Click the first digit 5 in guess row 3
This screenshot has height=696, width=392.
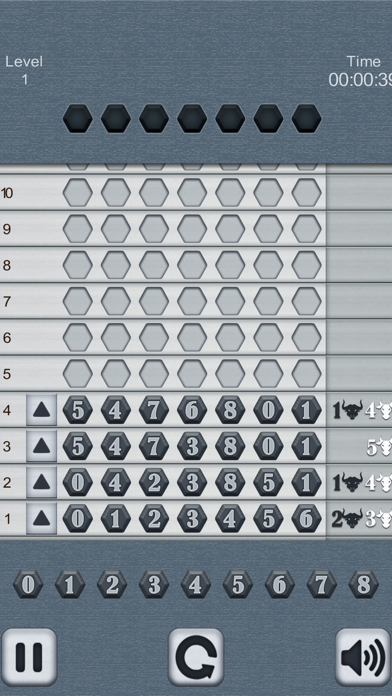coord(78,446)
